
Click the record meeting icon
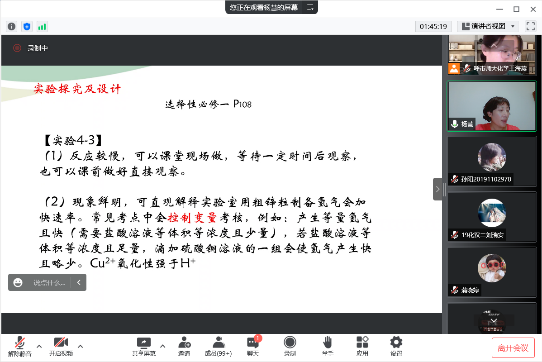pos(290,346)
